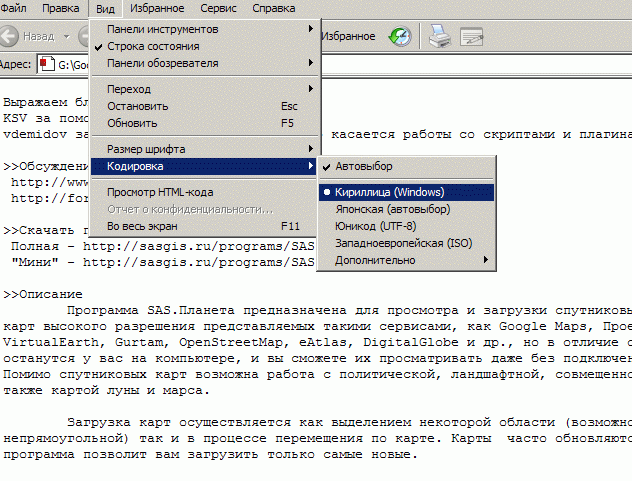The width and height of the screenshot is (632, 481).
Task: Click the page icon in address bar
Action: pos(46,66)
